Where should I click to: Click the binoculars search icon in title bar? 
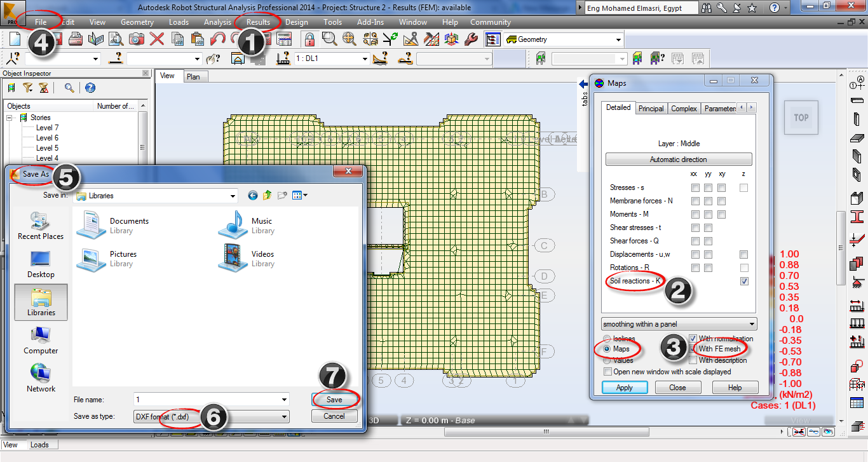[x=707, y=8]
